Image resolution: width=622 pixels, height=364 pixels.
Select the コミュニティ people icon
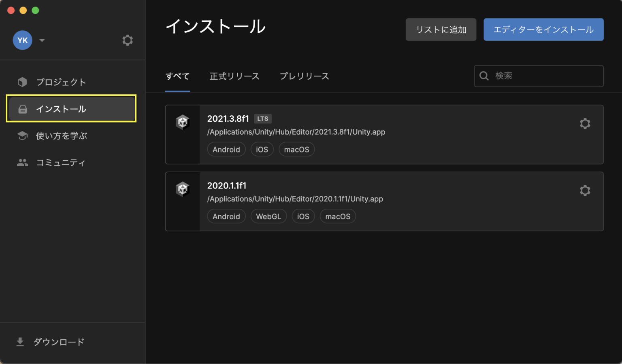tap(22, 162)
